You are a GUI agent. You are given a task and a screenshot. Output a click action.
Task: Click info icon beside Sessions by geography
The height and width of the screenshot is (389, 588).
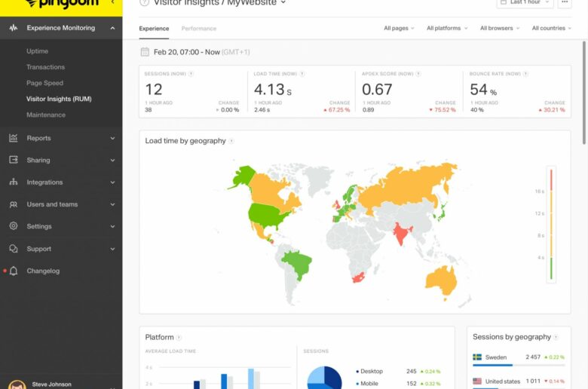[556, 337]
